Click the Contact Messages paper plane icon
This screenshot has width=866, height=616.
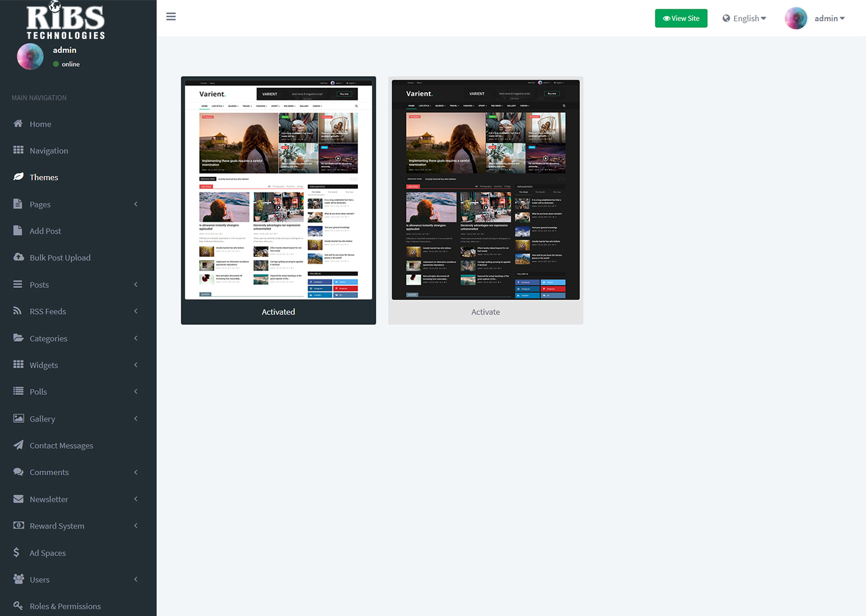[19, 445]
